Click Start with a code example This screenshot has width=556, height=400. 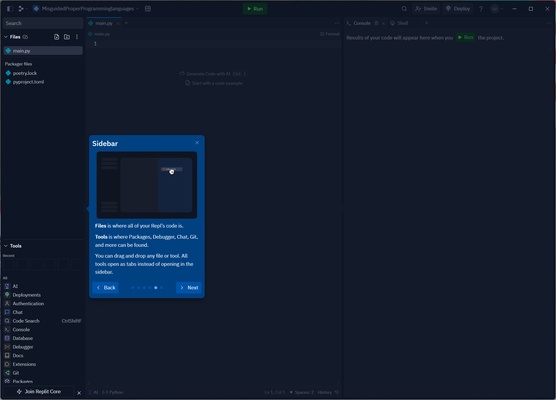click(x=214, y=83)
